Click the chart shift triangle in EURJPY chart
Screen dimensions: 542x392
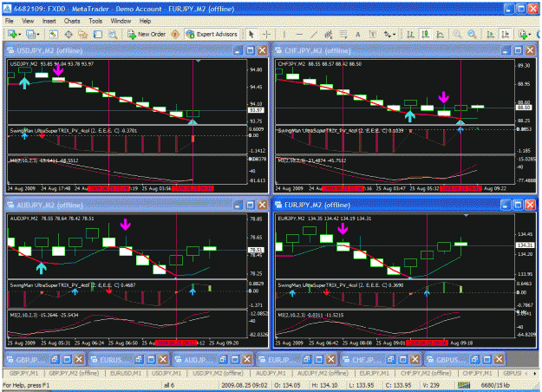(466, 215)
